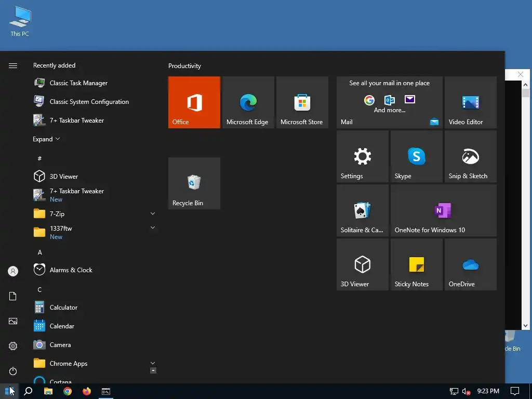Open Settings from the Start sidebar gear
The image size is (532, 399).
coord(13,346)
